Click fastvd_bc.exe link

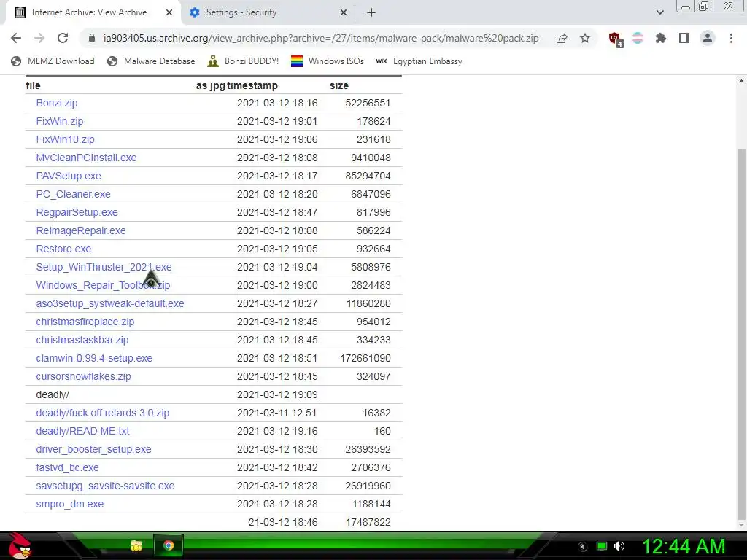[68, 467]
